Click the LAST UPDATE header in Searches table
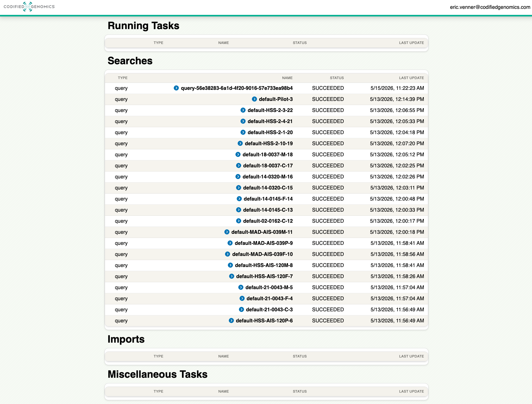Image resolution: width=532 pixels, height=404 pixels. tap(411, 78)
